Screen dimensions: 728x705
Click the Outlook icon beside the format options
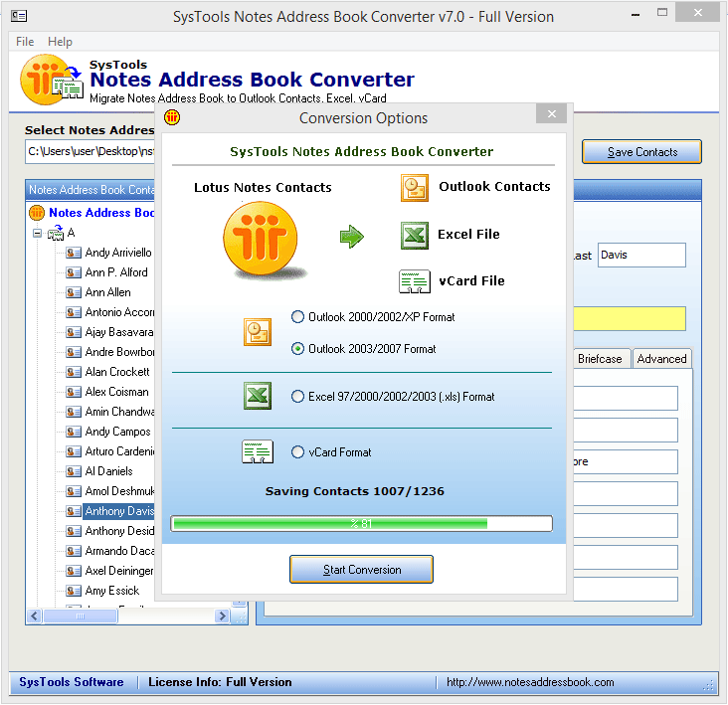coord(258,332)
